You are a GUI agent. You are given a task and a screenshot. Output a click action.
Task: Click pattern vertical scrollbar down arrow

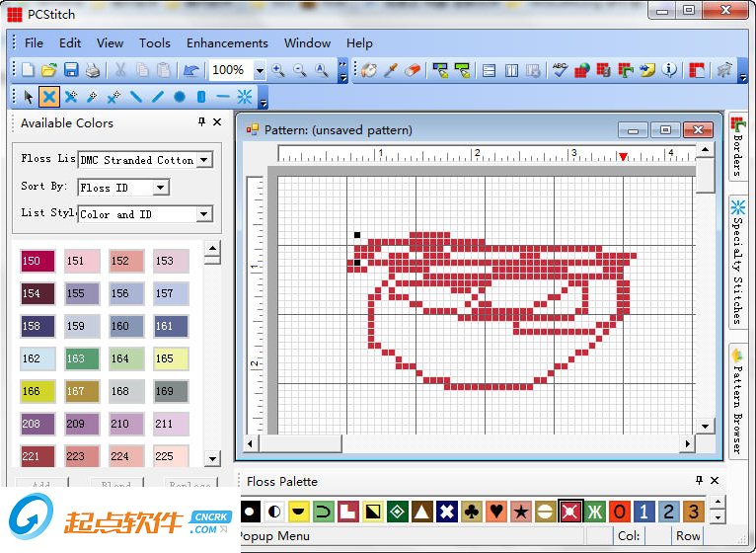point(705,426)
